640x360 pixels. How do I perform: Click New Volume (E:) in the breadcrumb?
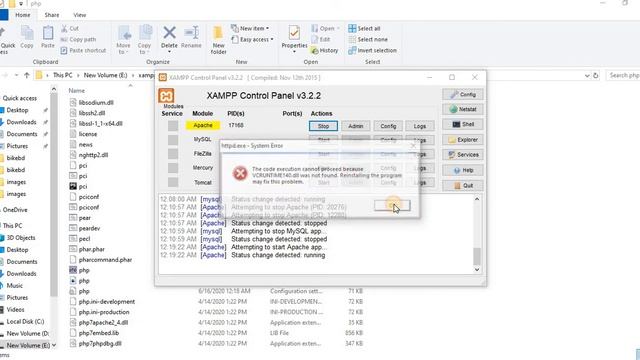pos(106,76)
